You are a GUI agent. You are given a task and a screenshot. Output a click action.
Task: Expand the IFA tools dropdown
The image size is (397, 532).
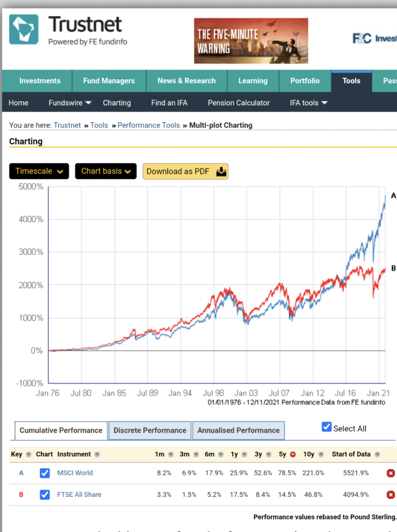[x=309, y=103]
